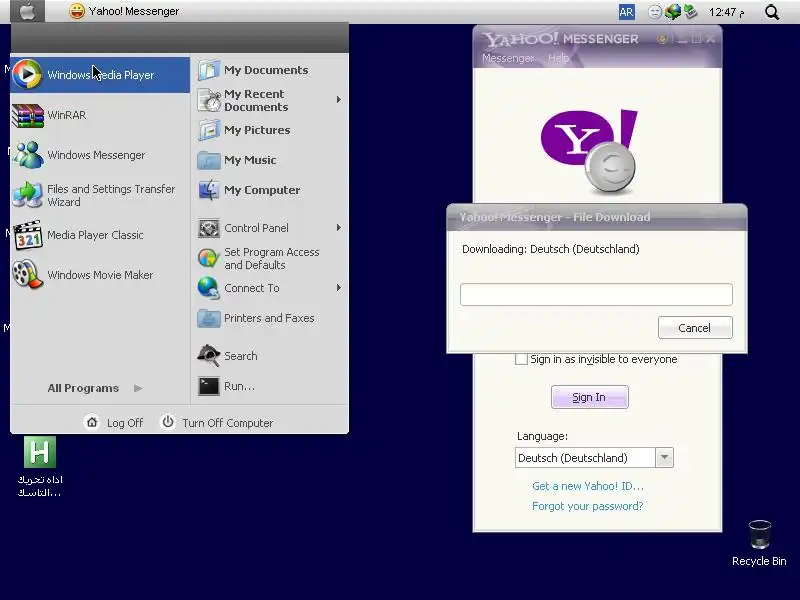Screen dimensions: 800x600
Task: Click the My Music folder icon
Action: [209, 160]
